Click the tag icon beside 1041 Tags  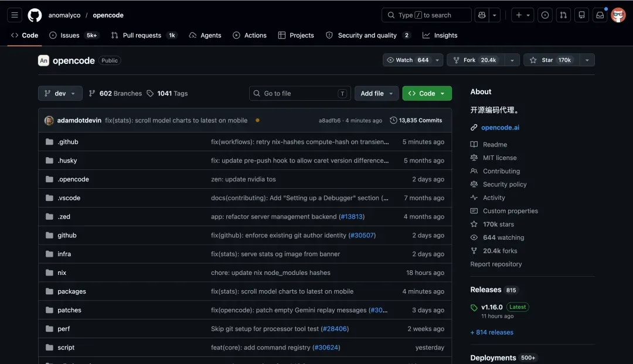click(x=150, y=94)
